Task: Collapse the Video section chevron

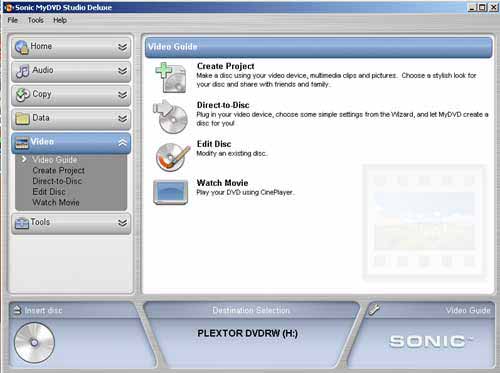Action: 122,143
